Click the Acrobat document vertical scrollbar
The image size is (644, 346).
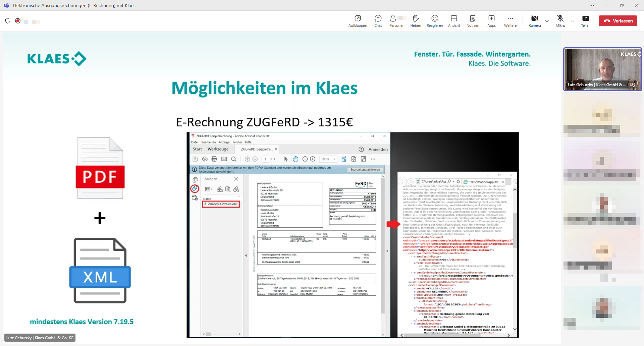coord(383,255)
